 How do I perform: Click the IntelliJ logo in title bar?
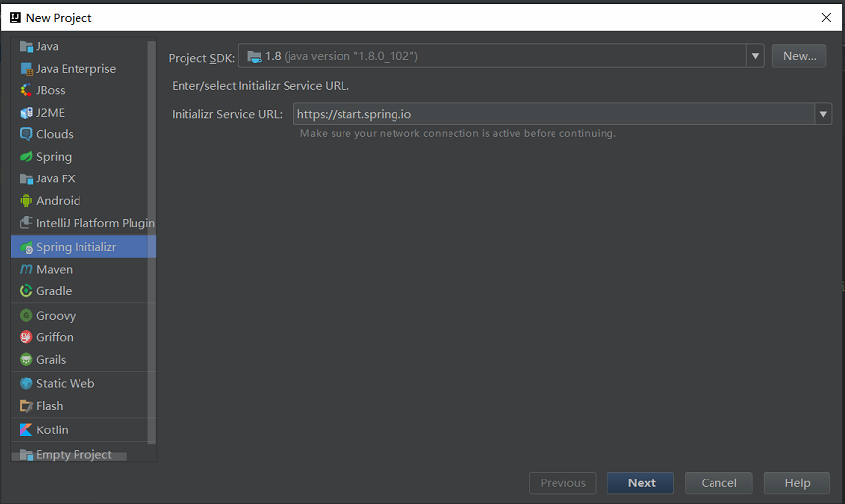[15, 18]
